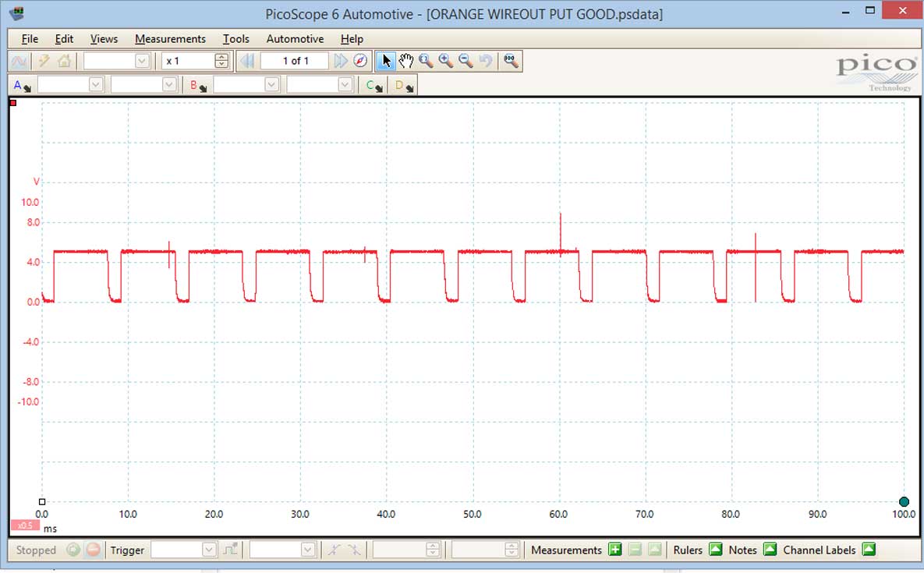Click the 10.0 V axis label
This screenshot has height=573, width=924.
click(30, 202)
